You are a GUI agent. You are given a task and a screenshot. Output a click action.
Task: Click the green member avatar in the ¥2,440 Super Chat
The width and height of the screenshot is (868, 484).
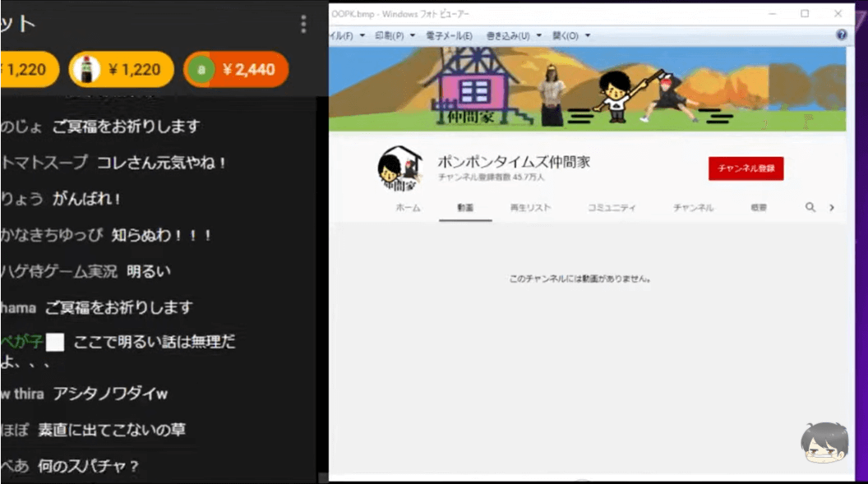[201, 69]
